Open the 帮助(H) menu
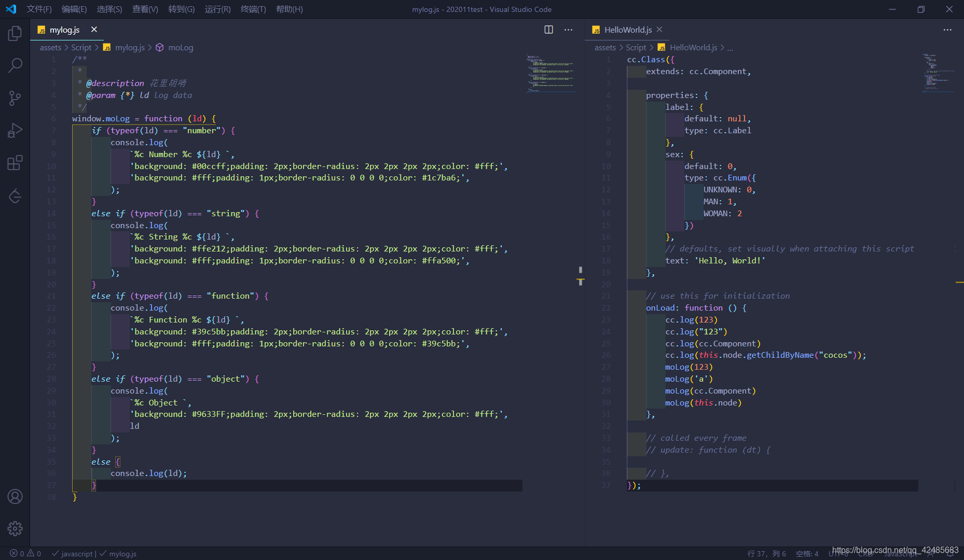Image resolution: width=964 pixels, height=560 pixels. (290, 9)
